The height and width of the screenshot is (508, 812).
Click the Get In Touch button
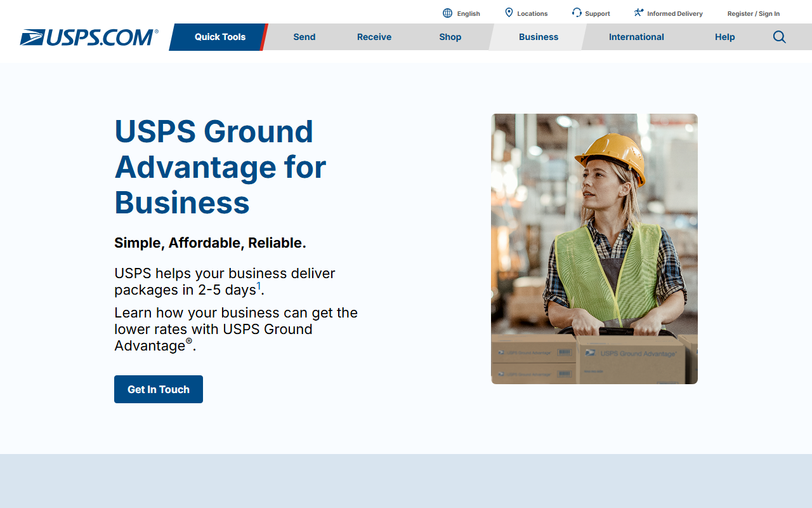159,389
